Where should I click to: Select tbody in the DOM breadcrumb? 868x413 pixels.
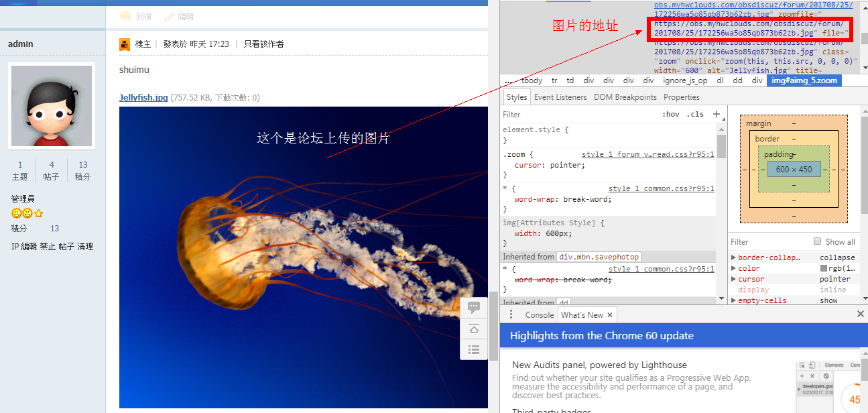[x=532, y=80]
